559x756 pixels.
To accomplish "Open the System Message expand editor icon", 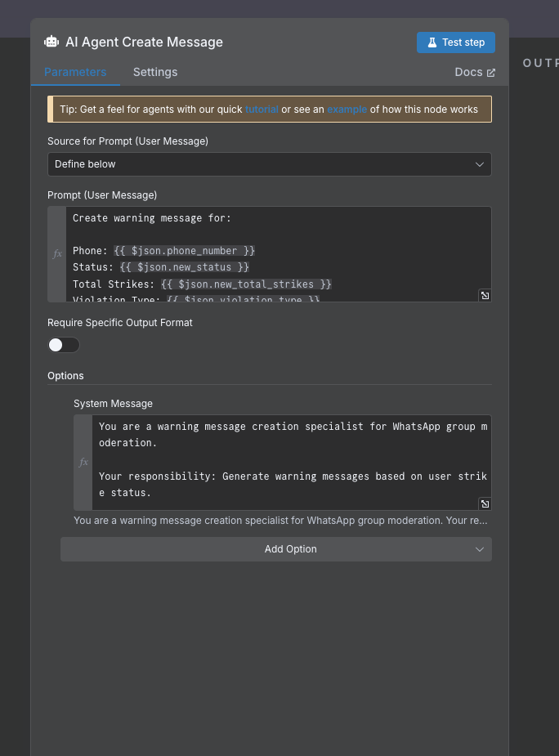I will pyautogui.click(x=485, y=503).
